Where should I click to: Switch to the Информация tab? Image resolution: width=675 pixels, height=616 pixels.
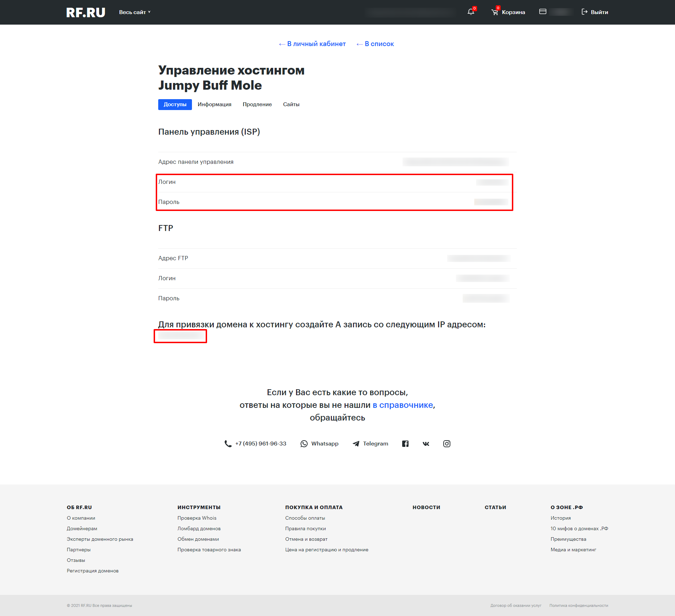pos(214,104)
